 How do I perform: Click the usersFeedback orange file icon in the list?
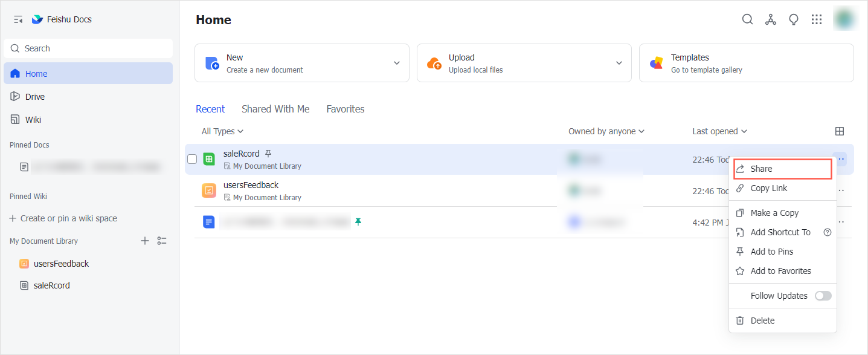click(x=209, y=191)
